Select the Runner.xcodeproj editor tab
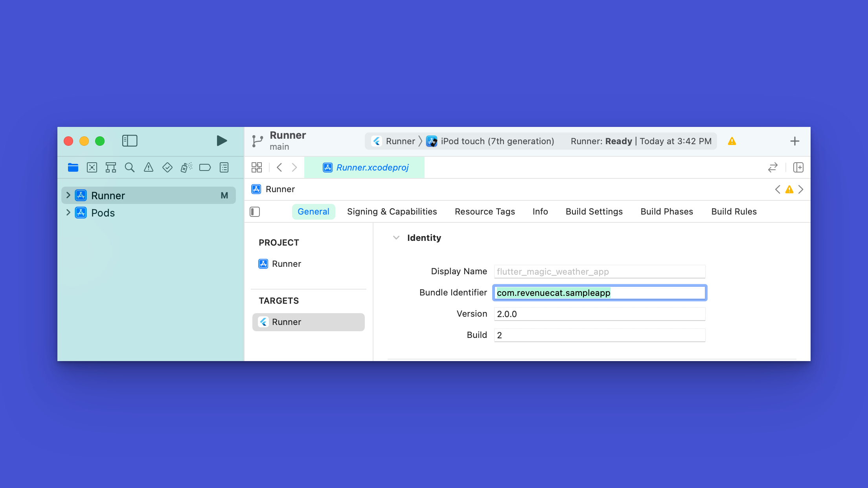The image size is (868, 488). (365, 167)
